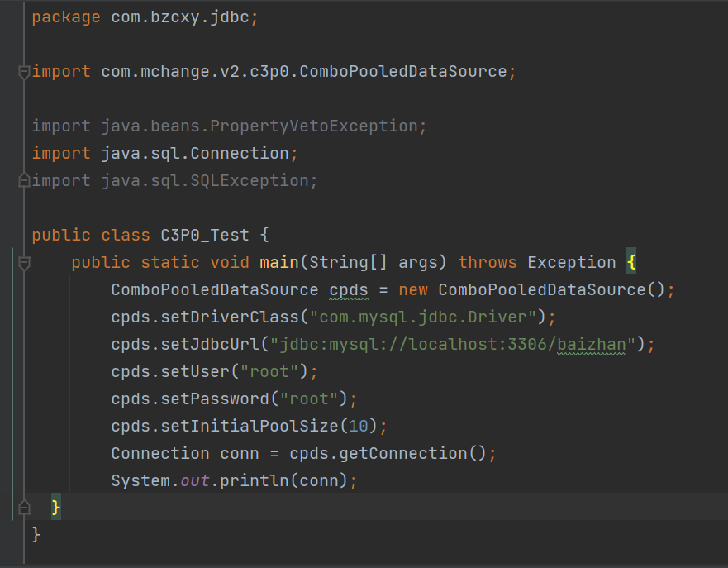Click the 'new' keyword

point(412,290)
